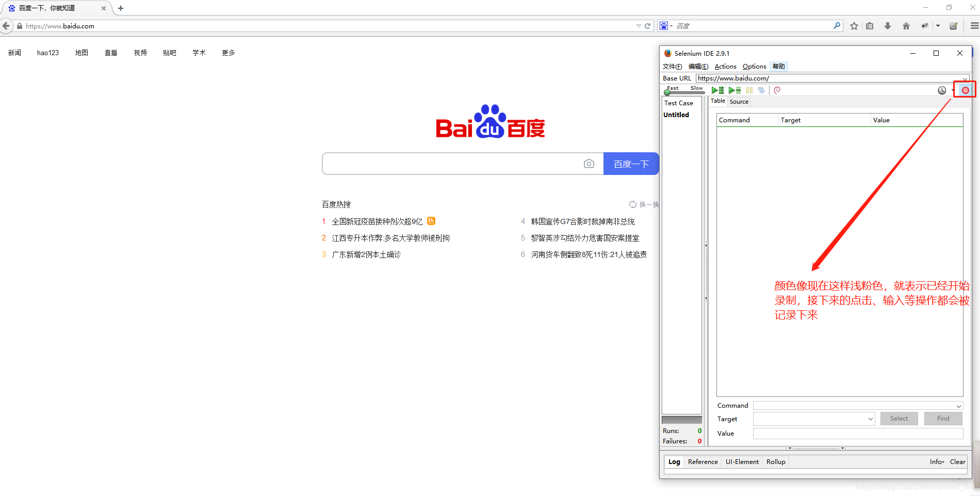The width and height of the screenshot is (980, 496).
Task: Click the bookmark star icon
Action: tap(854, 26)
